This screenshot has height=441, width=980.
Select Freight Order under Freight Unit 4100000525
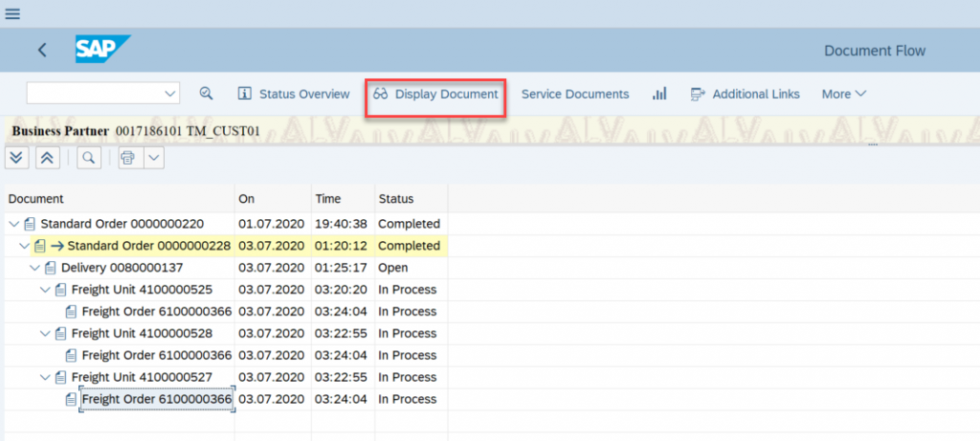157,311
